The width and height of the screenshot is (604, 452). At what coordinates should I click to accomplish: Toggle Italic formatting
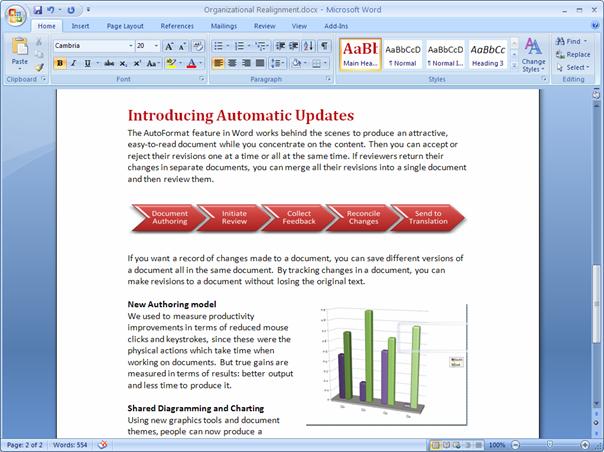[x=74, y=63]
